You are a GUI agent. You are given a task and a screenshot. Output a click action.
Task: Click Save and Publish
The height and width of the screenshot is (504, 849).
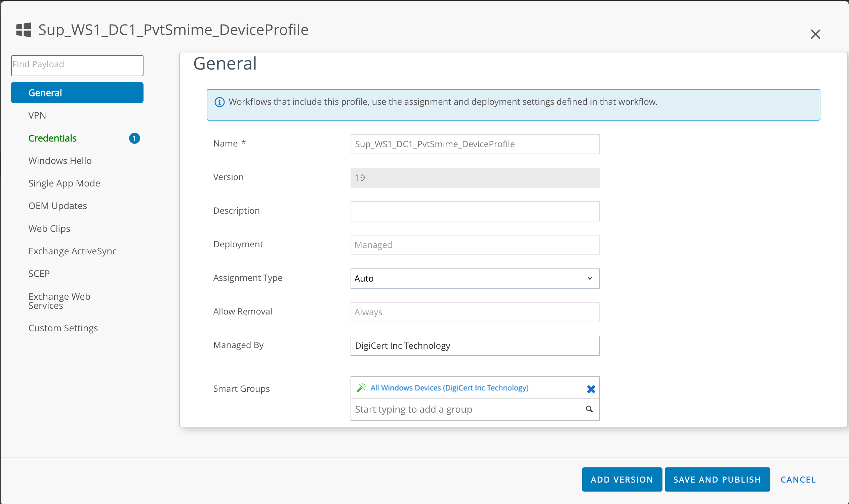[717, 479]
